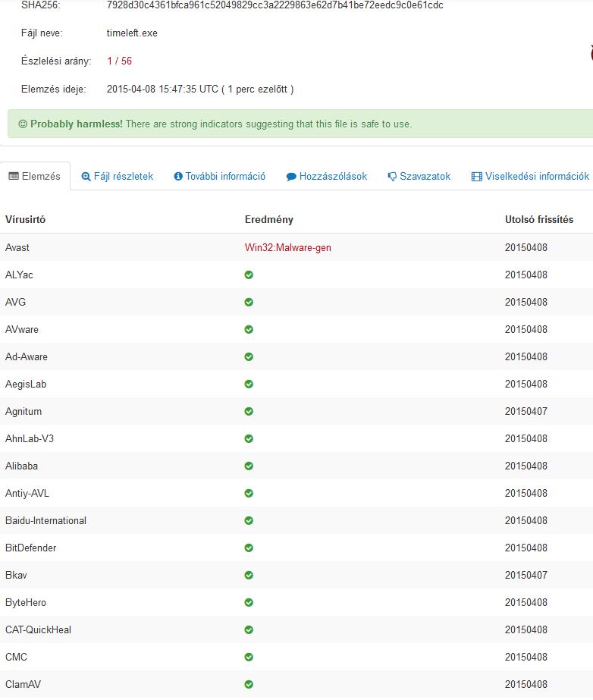Screen dimensions: 593x700
Task: Click the green check for Bkav
Action: coord(249,575)
